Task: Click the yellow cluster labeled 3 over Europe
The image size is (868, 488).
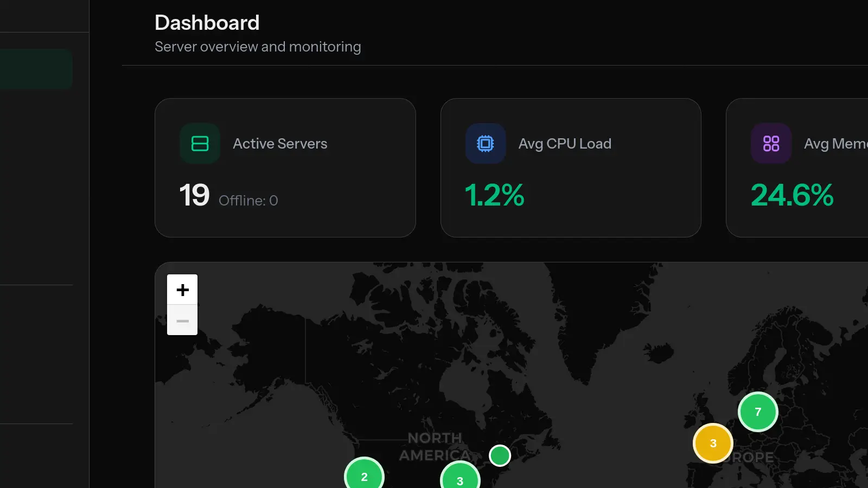Action: (713, 444)
